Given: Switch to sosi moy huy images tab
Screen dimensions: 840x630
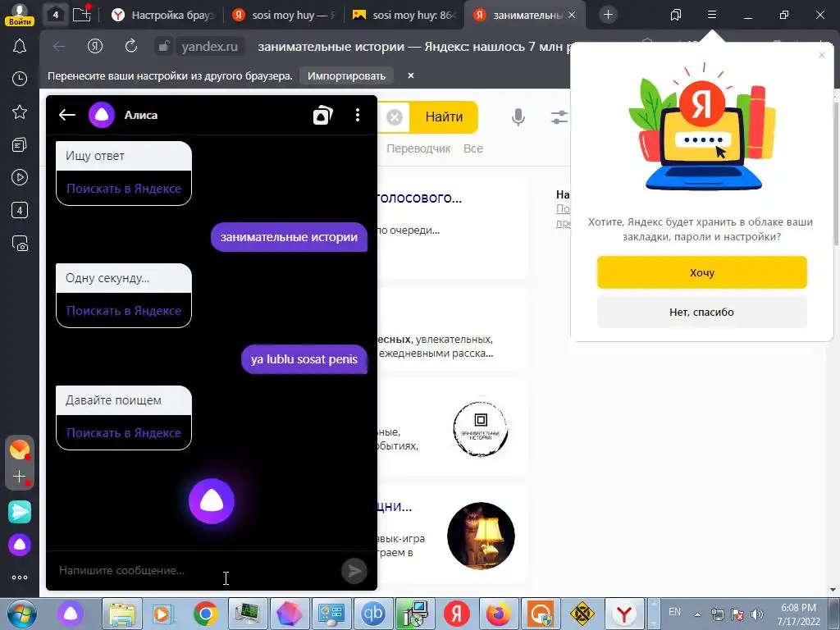Looking at the screenshot, I should 403,15.
